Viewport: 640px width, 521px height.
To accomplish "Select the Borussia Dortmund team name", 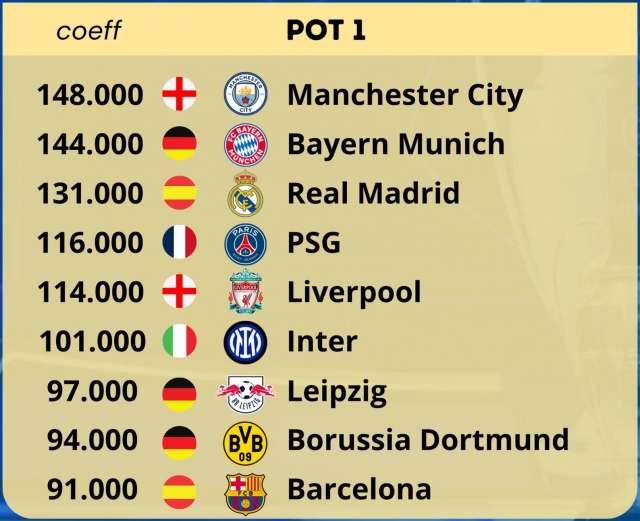I will [x=428, y=439].
